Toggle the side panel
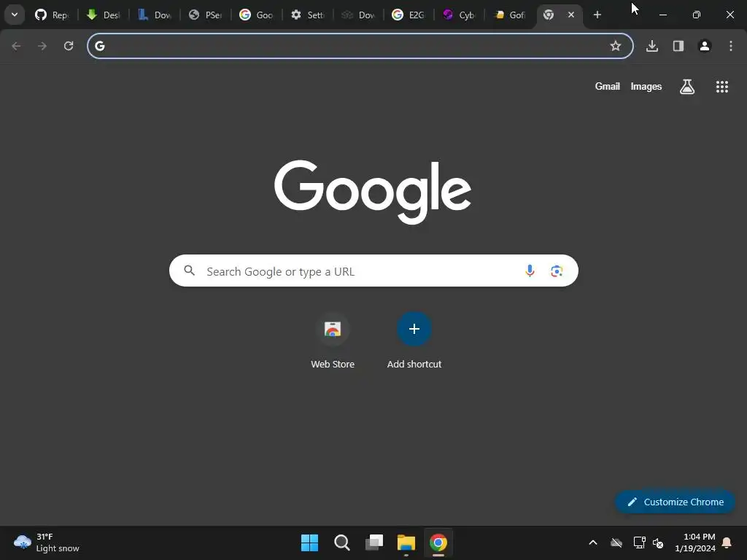Image resolution: width=747 pixels, height=560 pixels. (678, 46)
